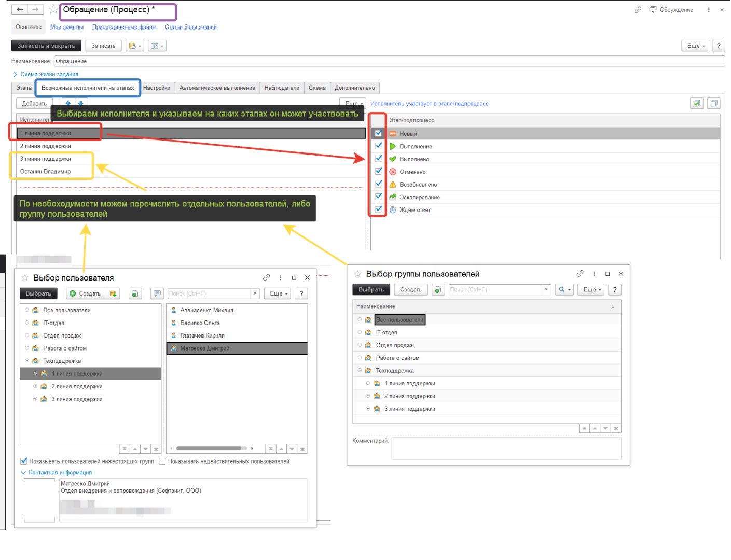Click the horizontal scrollbar in user list
This screenshot has width=731, height=560.
pyautogui.click(x=209, y=448)
